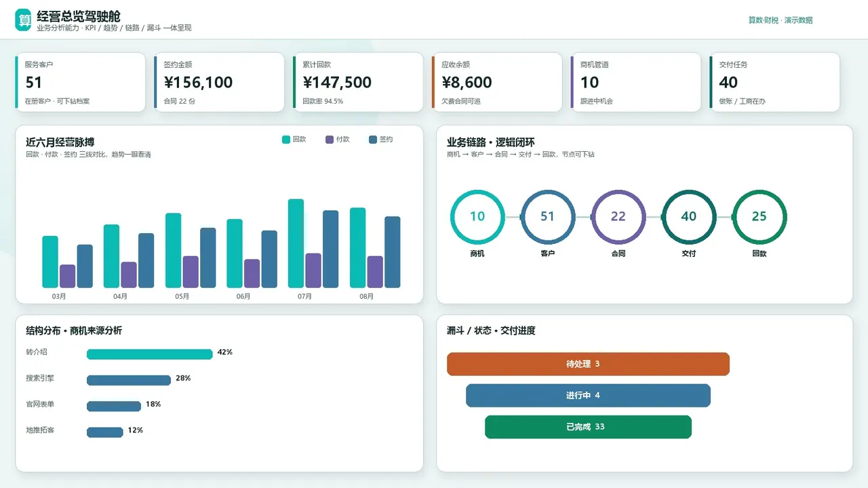This screenshot has height=488, width=868.
Task: Toggle the 签约 legend swatch
Action: click(x=373, y=140)
